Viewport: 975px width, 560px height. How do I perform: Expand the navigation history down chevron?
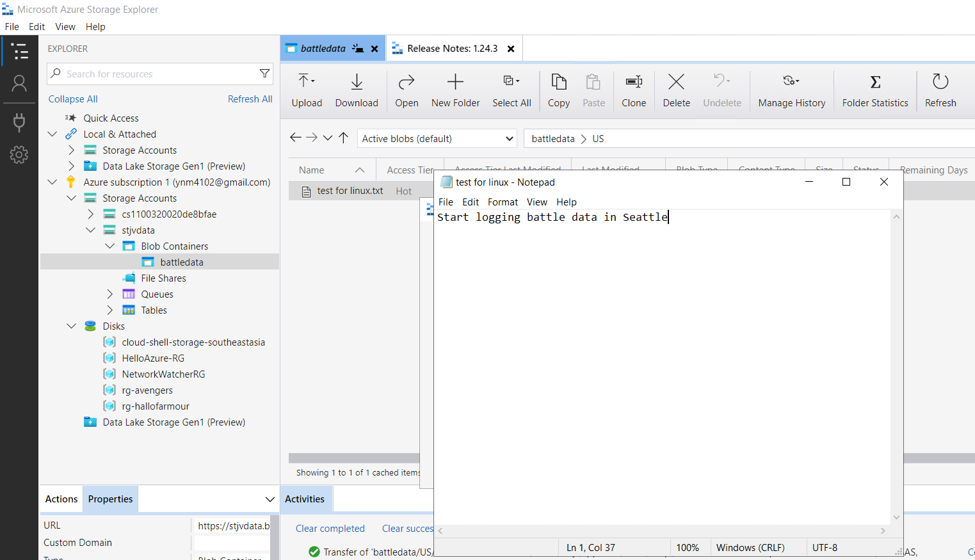(x=328, y=138)
